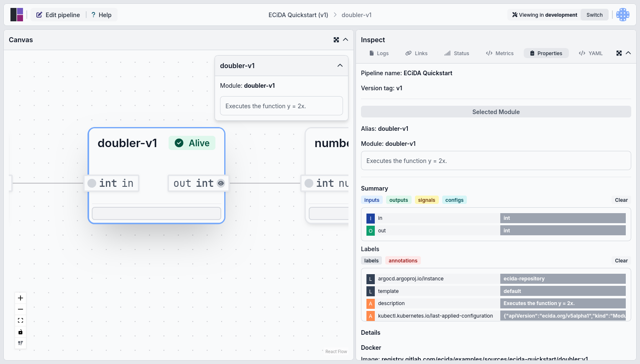Click the I icon for in row
640x364 pixels.
(371, 218)
